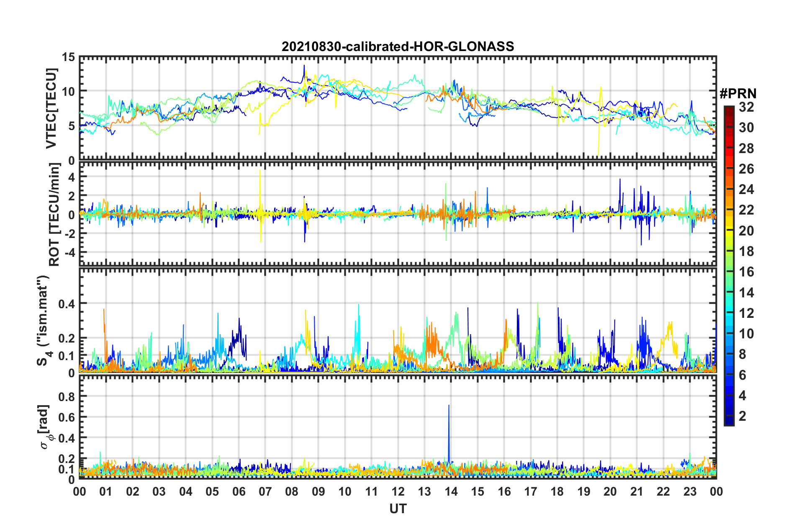This screenshot has height=532, width=796.
Task: Click the plot title 20210830-calibrated-HOR-GLONASS
Action: click(398, 46)
